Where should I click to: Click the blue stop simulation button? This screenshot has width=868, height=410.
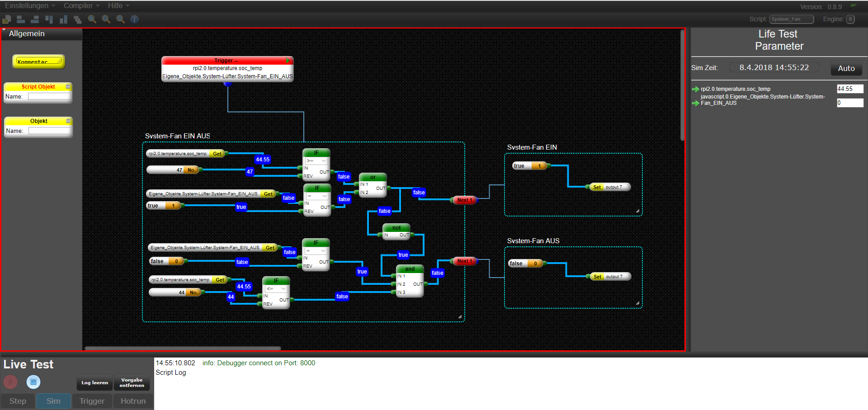(x=33, y=382)
